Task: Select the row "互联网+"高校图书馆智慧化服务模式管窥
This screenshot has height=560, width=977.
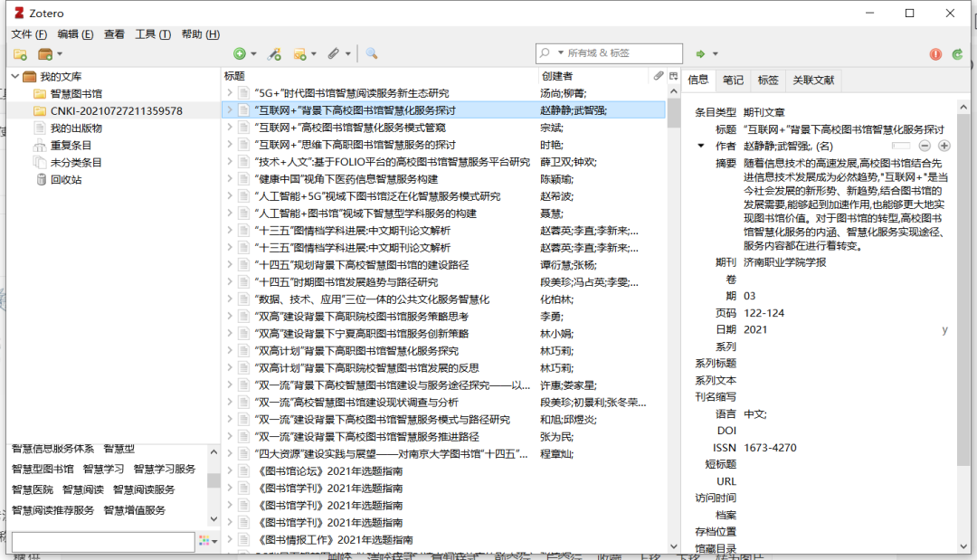Action: coord(443,128)
